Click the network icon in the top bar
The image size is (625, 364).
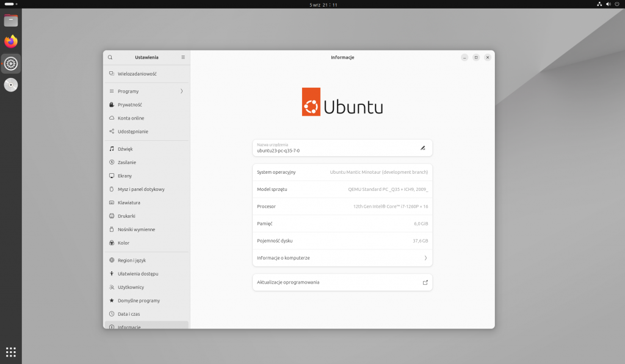(598, 4)
